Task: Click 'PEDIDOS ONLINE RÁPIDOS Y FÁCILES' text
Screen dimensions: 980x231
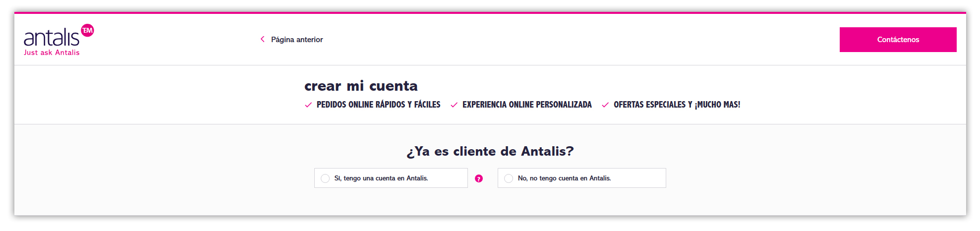Action: coord(378,105)
